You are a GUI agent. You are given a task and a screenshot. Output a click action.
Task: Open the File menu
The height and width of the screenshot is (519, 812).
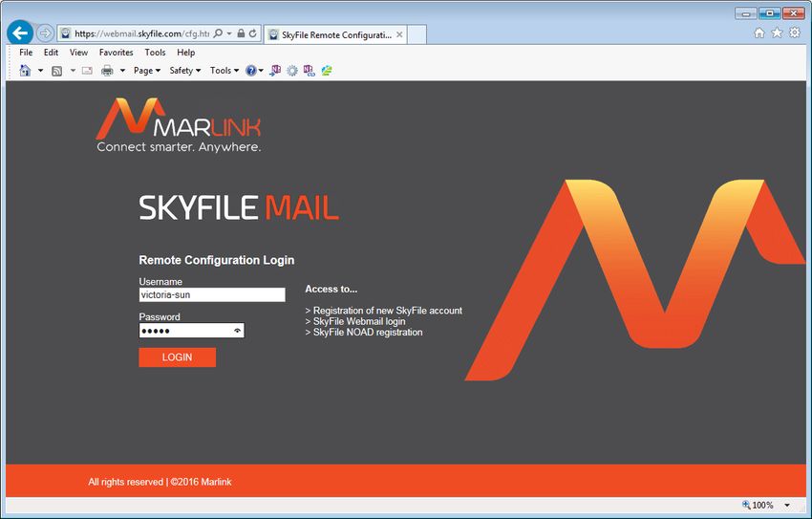coord(26,53)
